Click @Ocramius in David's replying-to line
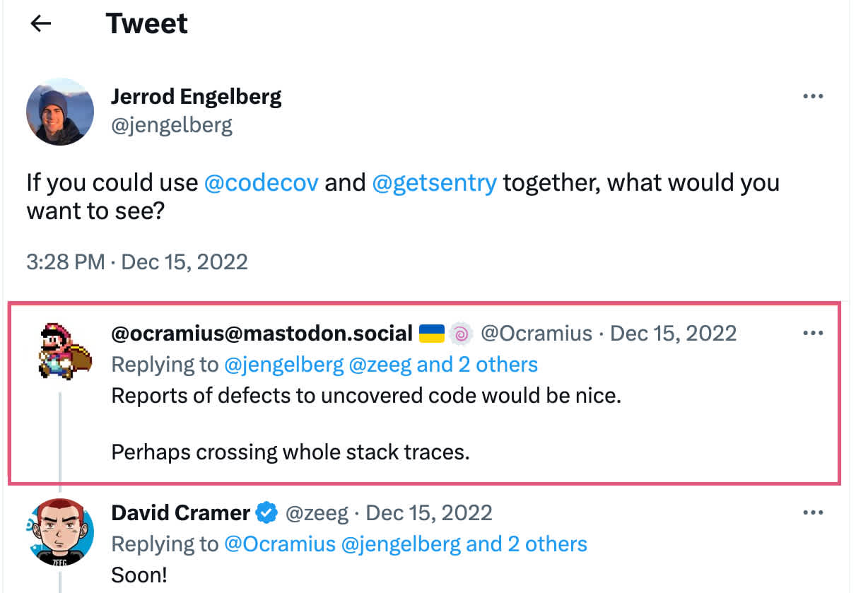The image size is (868, 593). click(x=279, y=544)
